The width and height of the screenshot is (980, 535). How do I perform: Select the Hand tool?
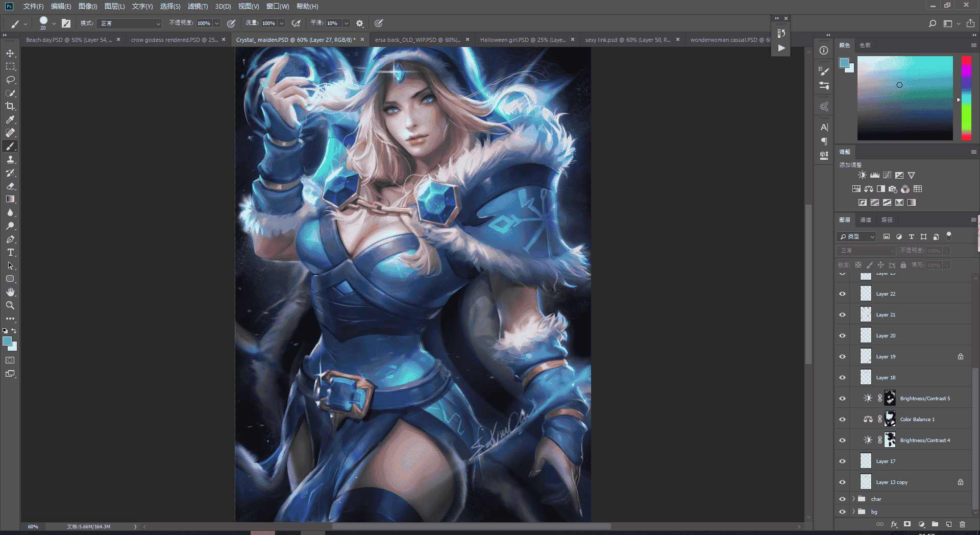[x=10, y=292]
